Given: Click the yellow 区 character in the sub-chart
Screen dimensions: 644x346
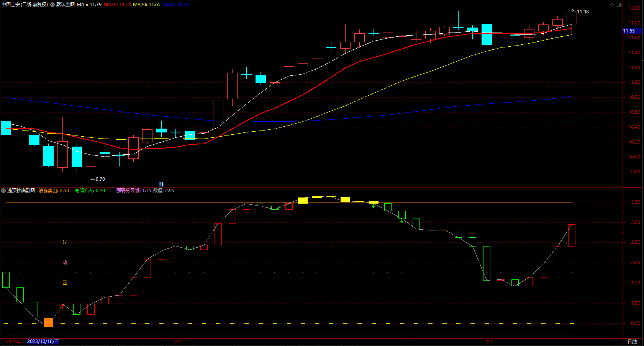Looking at the screenshot, I should [x=65, y=283].
